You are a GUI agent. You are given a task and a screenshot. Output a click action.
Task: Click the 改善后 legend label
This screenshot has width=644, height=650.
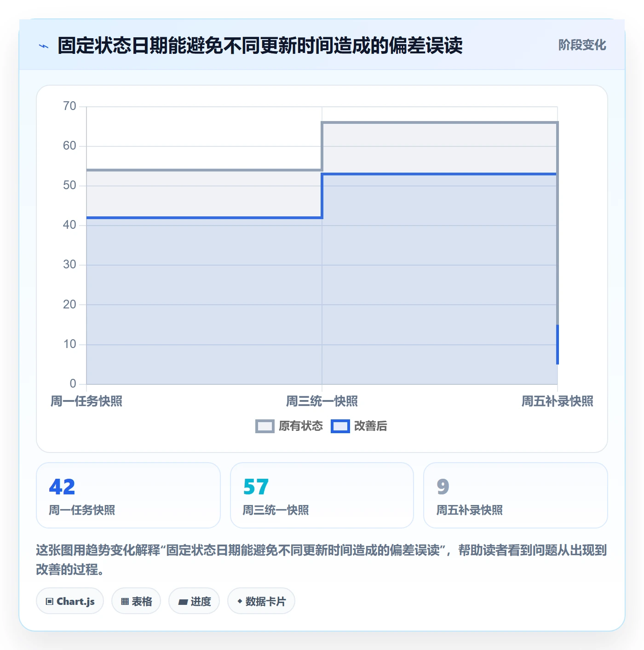tap(370, 426)
